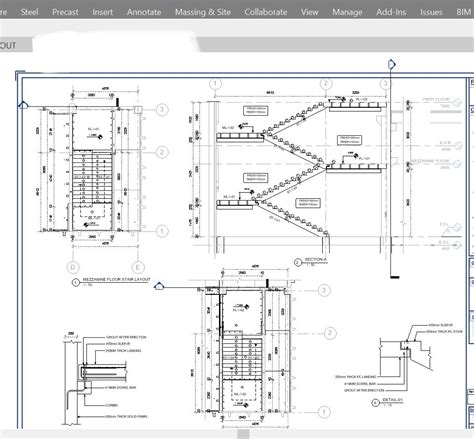Select the Add-Ins ribbon tab

click(391, 12)
